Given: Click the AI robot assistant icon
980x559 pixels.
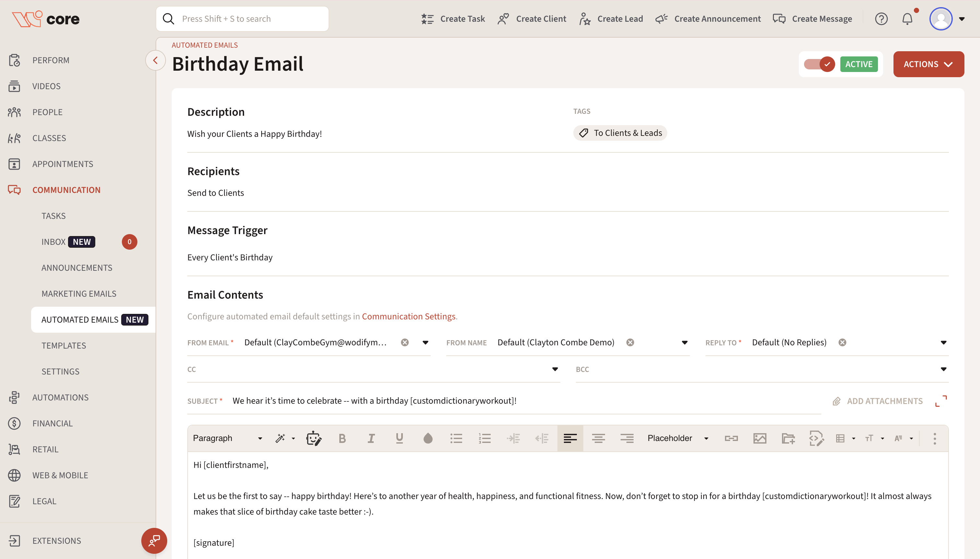Looking at the screenshot, I should click(x=313, y=438).
